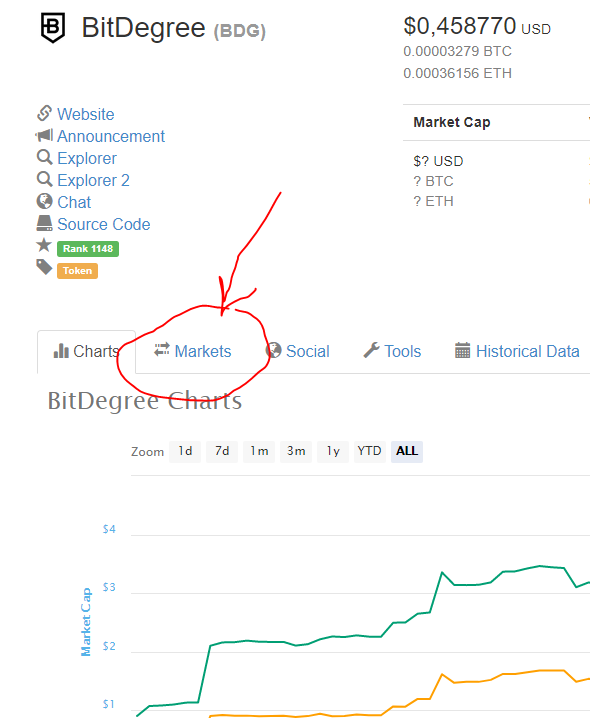Screen dimensions: 590x718
Task: Click the BitDegree (BDG) title text
Action: (x=174, y=28)
